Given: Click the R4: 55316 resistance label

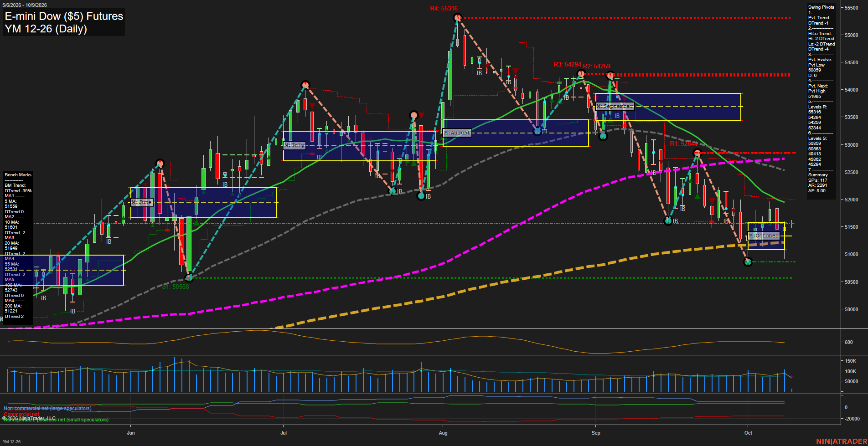Looking at the screenshot, I should pos(444,9).
